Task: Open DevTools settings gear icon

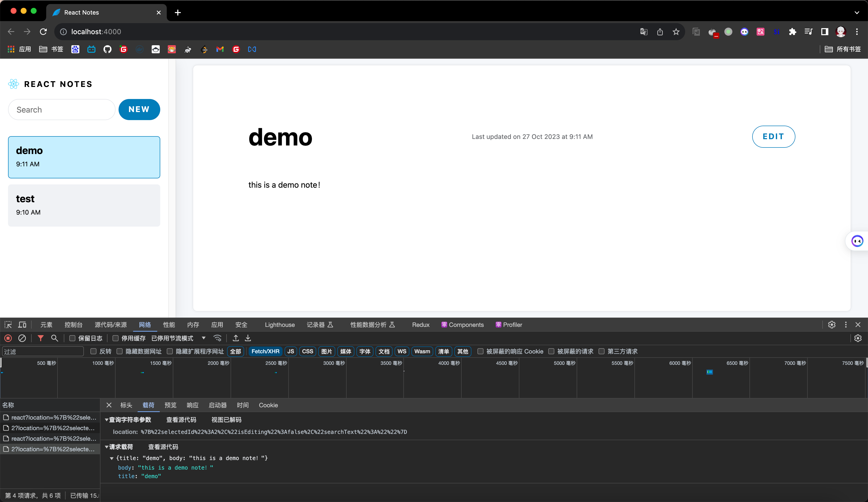Action: tap(832, 325)
